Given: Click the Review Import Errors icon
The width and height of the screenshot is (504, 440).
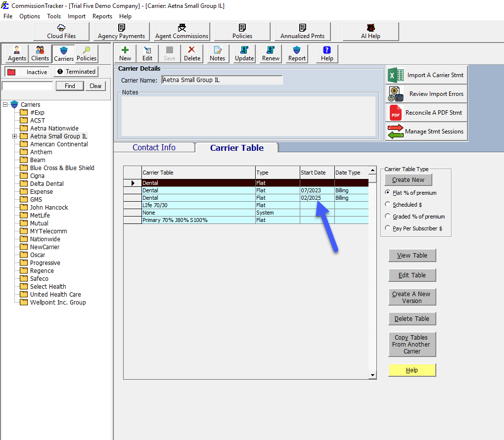Looking at the screenshot, I should click(426, 93).
